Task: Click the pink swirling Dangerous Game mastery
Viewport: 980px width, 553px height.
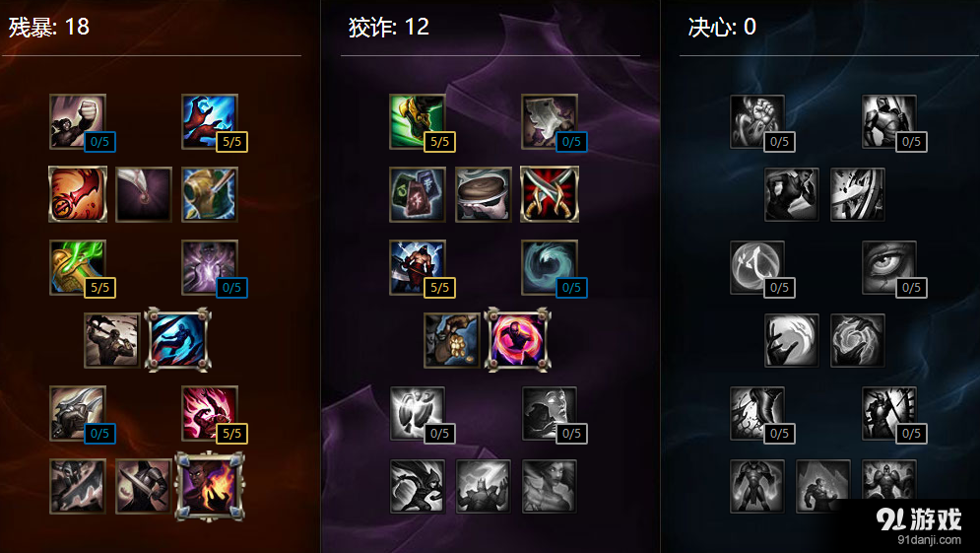Action: coord(517,340)
